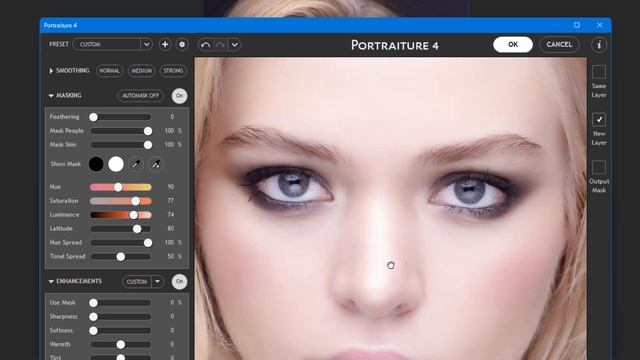The image size is (640, 360).
Task: Adjust the Hue Spread slider
Action: pyautogui.click(x=120, y=242)
